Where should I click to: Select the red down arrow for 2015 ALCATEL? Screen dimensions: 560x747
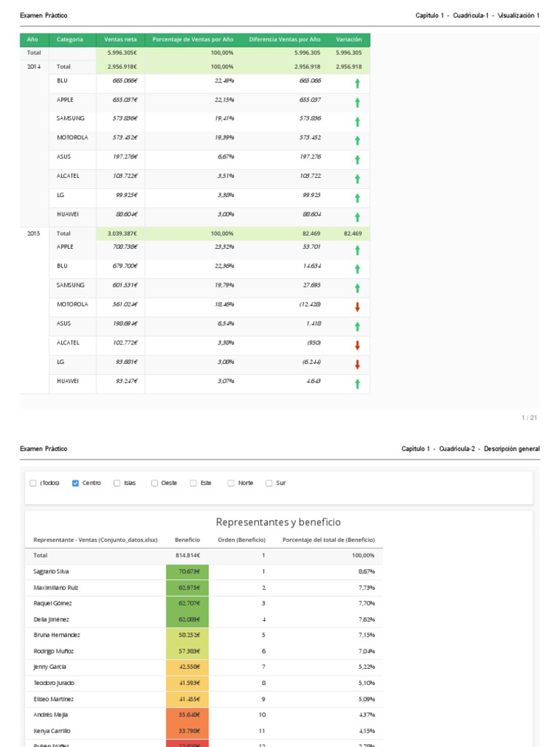coord(357,346)
